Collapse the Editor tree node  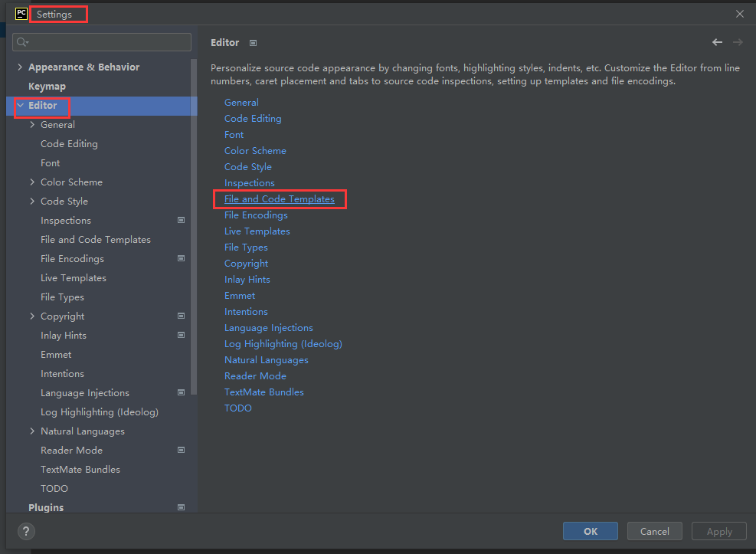point(20,105)
